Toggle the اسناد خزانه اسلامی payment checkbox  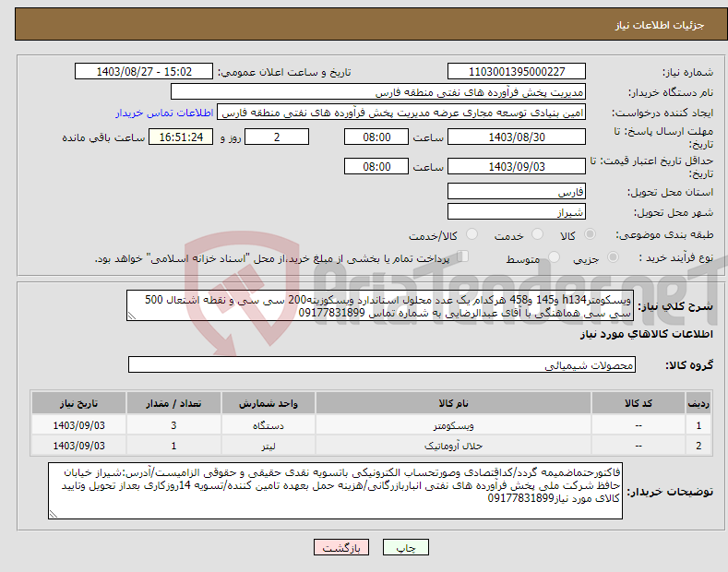click(x=463, y=256)
